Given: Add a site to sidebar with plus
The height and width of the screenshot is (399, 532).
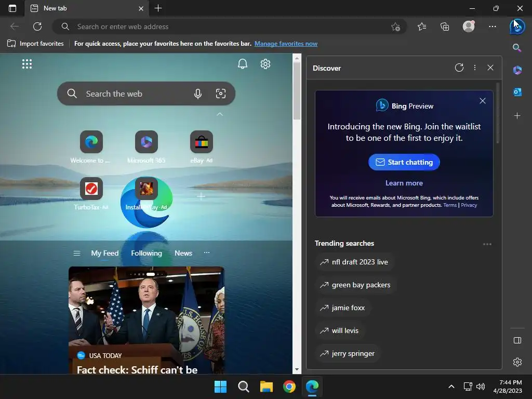Looking at the screenshot, I should (517, 116).
